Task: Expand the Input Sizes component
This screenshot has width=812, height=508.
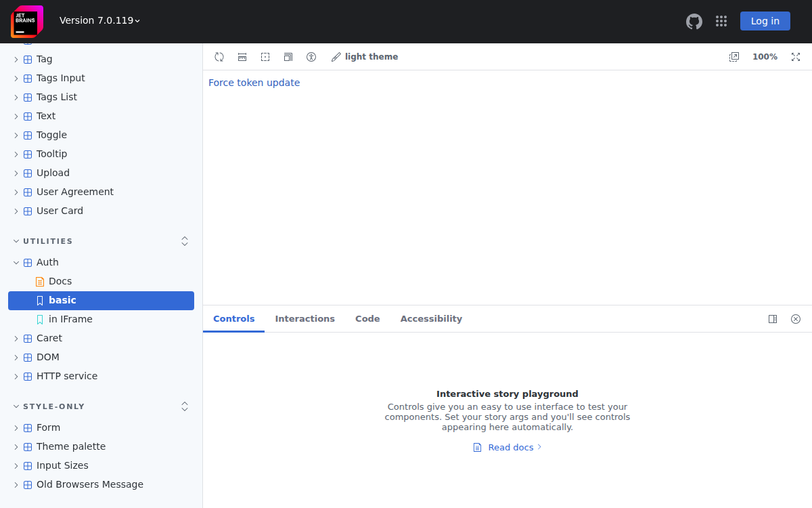Action: (101, 465)
